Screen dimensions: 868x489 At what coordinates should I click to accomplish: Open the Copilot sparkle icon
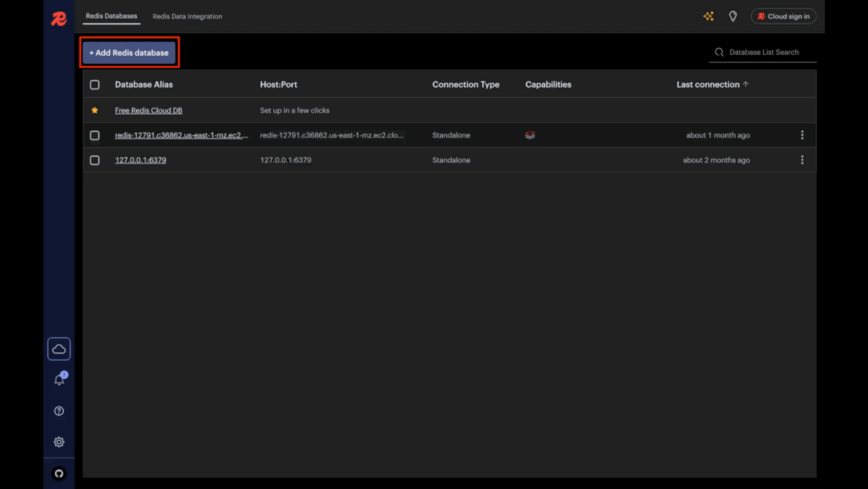point(708,16)
